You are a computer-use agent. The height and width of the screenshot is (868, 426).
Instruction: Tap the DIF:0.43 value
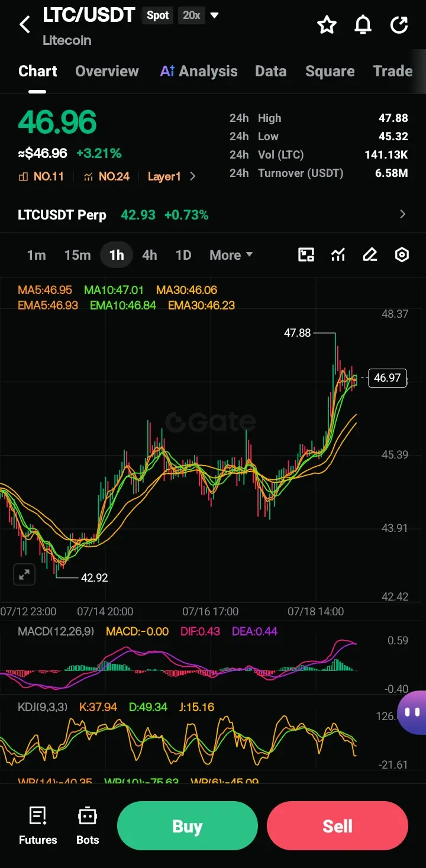point(200,631)
